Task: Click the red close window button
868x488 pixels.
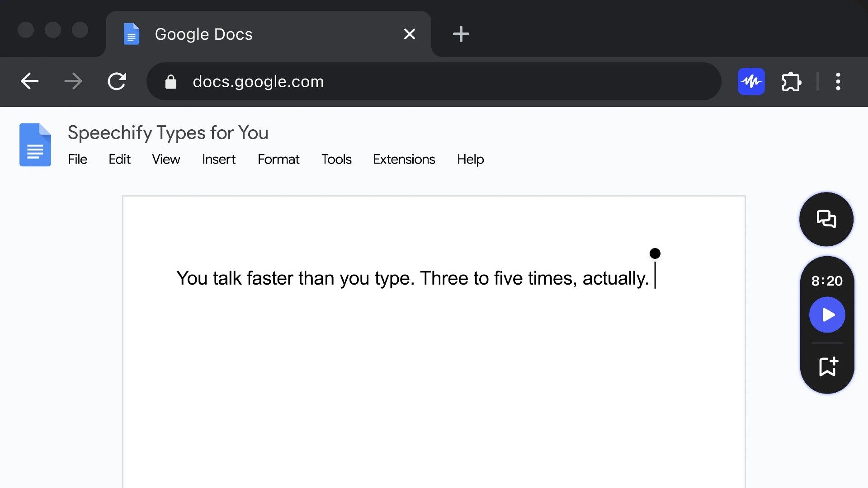Action: 26,30
